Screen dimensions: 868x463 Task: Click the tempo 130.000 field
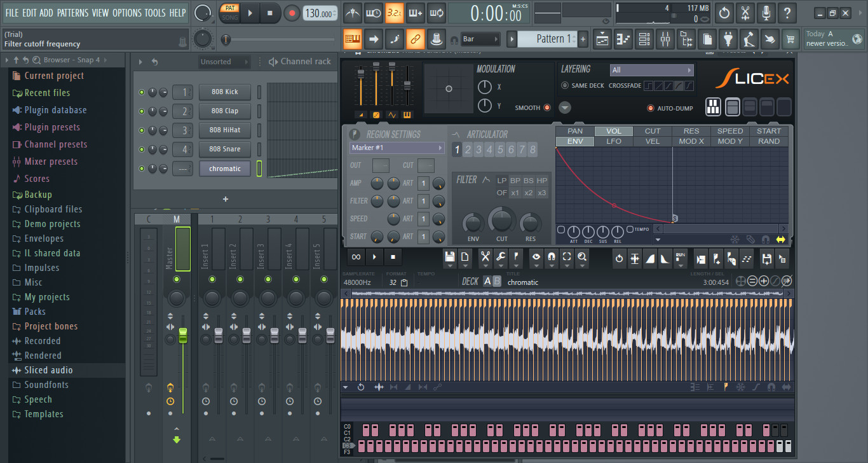coord(320,13)
